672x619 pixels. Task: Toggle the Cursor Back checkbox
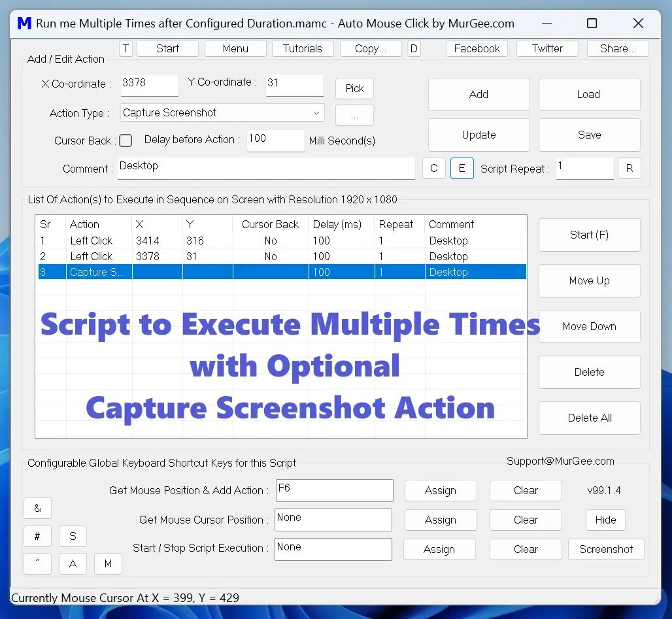click(x=126, y=141)
